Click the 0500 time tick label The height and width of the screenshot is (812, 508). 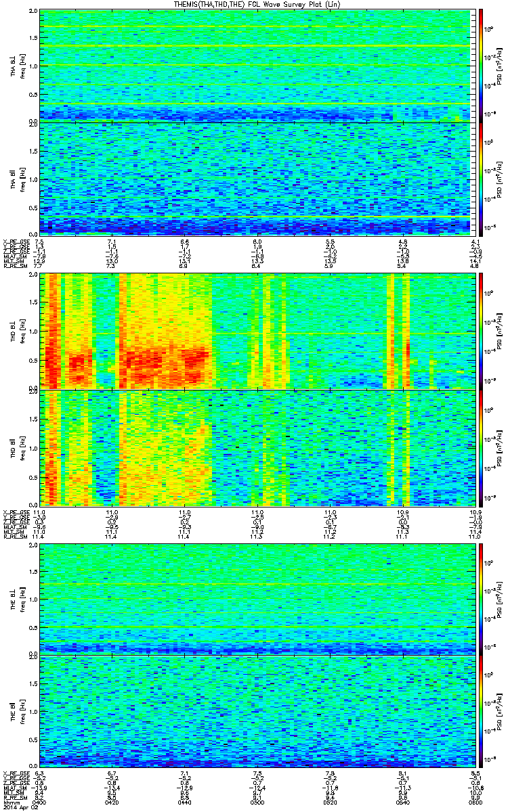pos(257,803)
